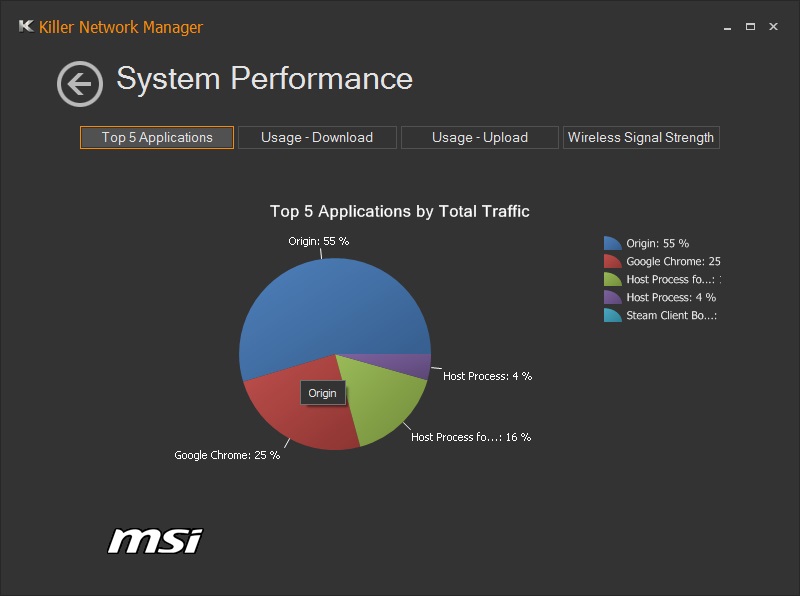Minimize the Killer Network Manager window

coord(728,27)
